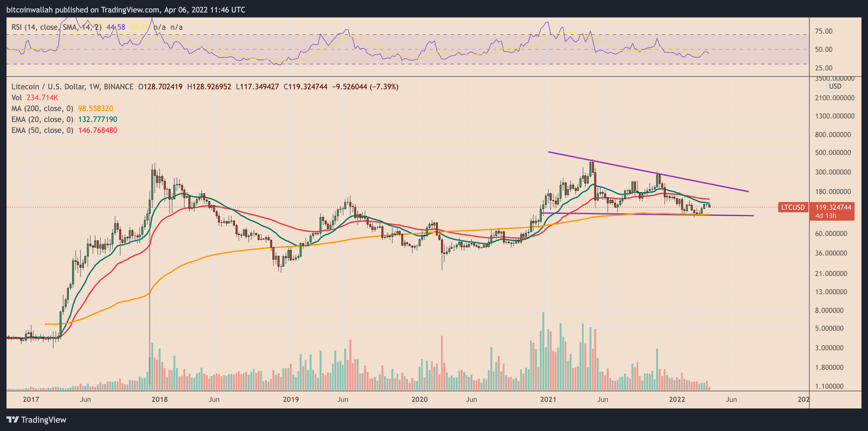868x431 pixels.
Task: Click the 4d 13h countdown label
Action: click(x=826, y=215)
